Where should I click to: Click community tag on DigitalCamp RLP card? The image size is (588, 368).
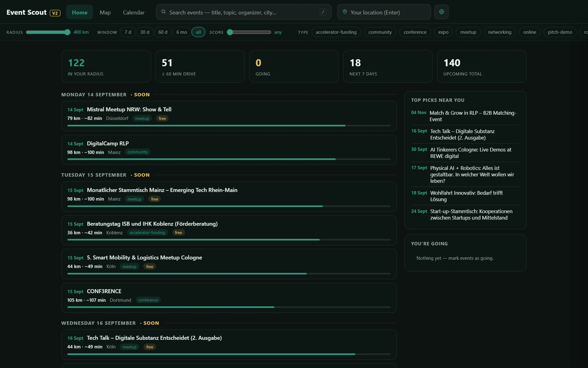pos(138,152)
